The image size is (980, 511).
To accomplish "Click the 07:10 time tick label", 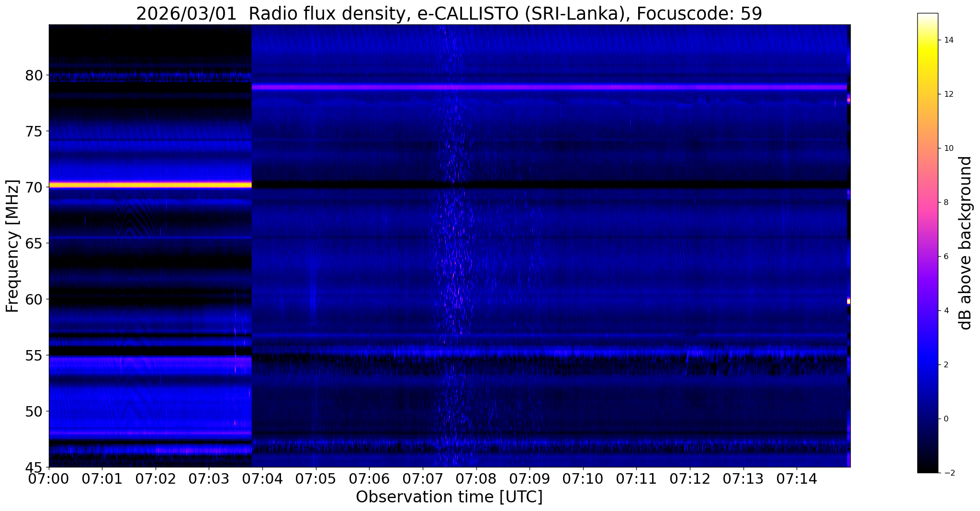I will coord(583,479).
